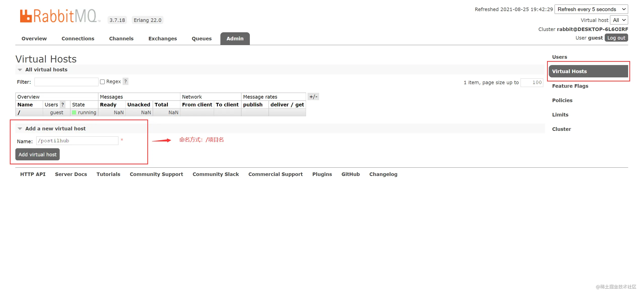Open Cluster admin section
Screen dimensions: 644x297
tap(561, 129)
